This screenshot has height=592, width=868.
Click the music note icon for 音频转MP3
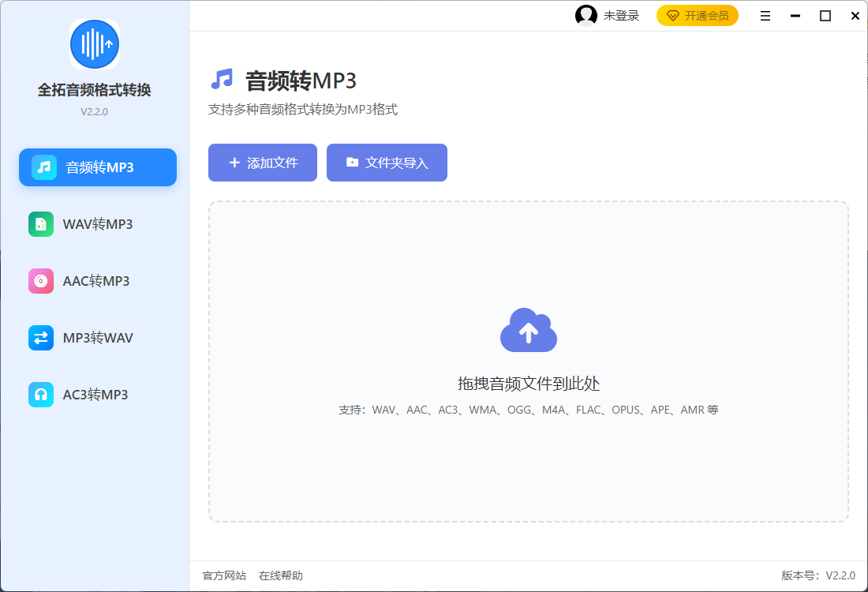pyautogui.click(x=44, y=167)
